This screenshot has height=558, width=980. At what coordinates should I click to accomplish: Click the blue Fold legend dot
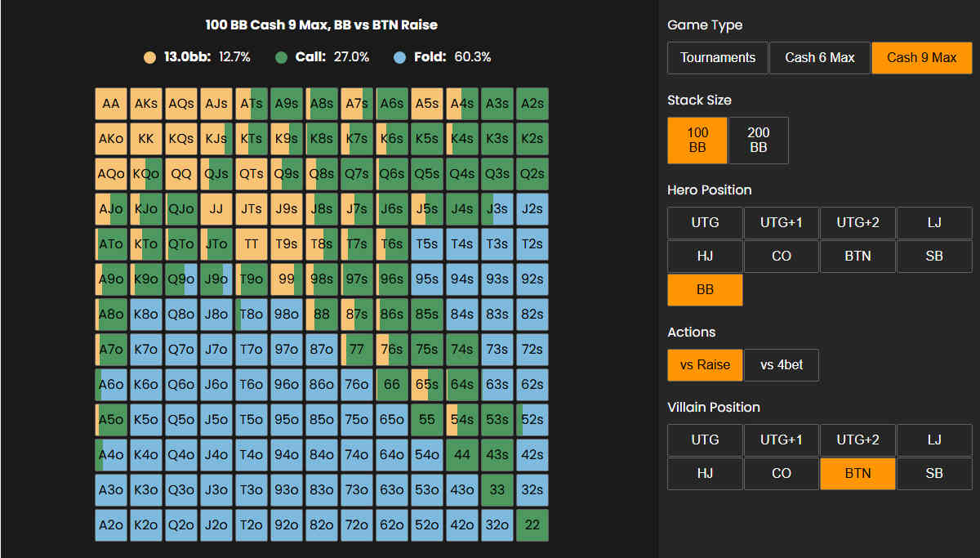coord(399,57)
